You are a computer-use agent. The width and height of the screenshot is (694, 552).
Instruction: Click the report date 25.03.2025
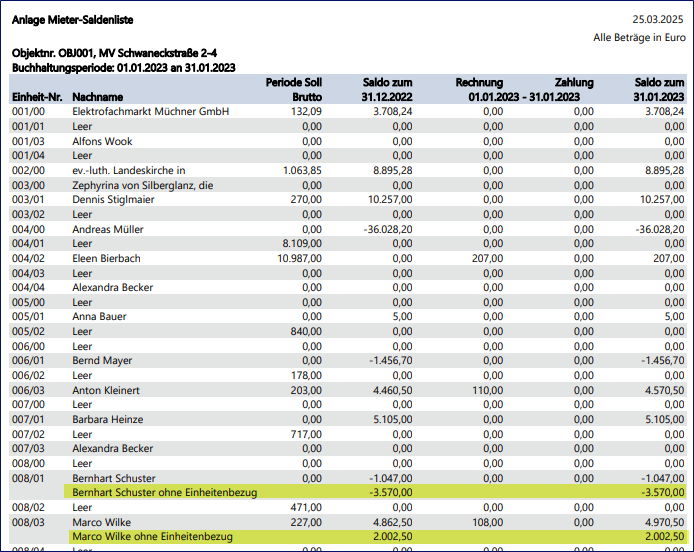click(658, 19)
